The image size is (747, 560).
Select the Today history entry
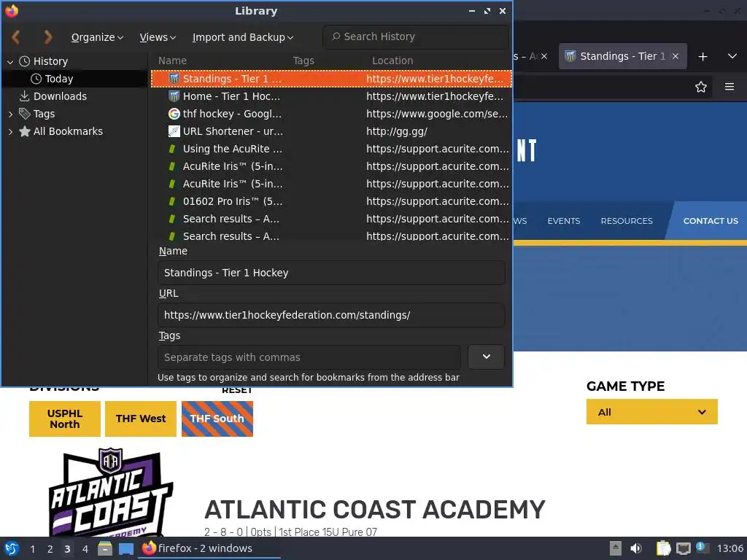tap(59, 79)
